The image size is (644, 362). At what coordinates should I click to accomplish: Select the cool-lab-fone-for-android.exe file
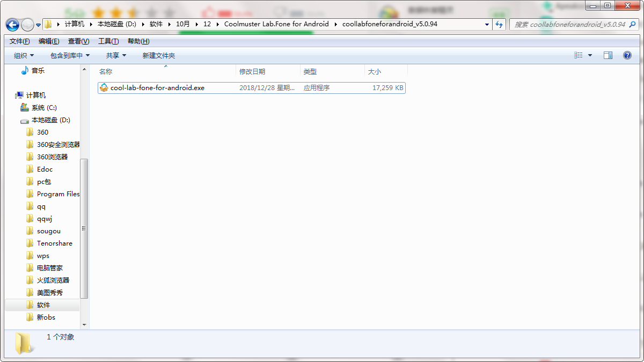pyautogui.click(x=251, y=87)
